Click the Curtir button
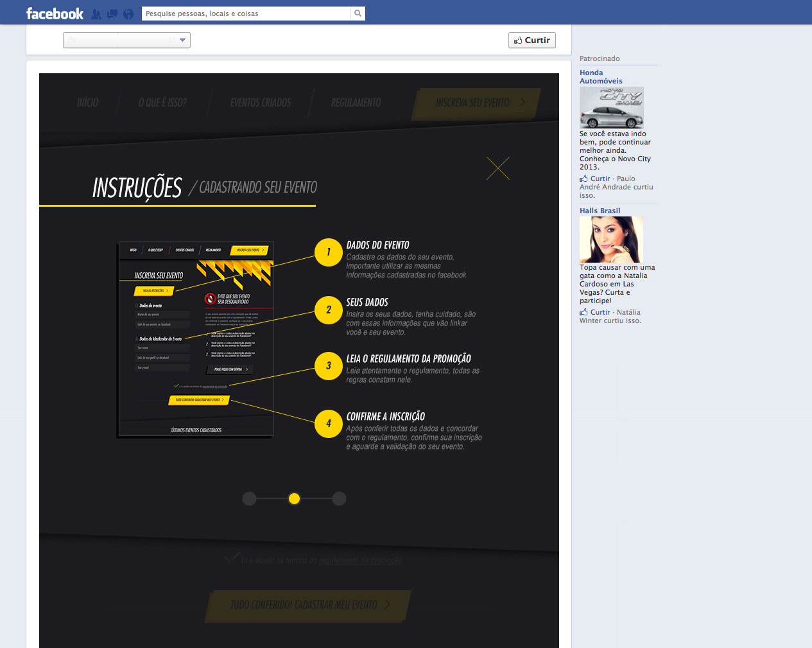This screenshot has width=812, height=648. 532,40
